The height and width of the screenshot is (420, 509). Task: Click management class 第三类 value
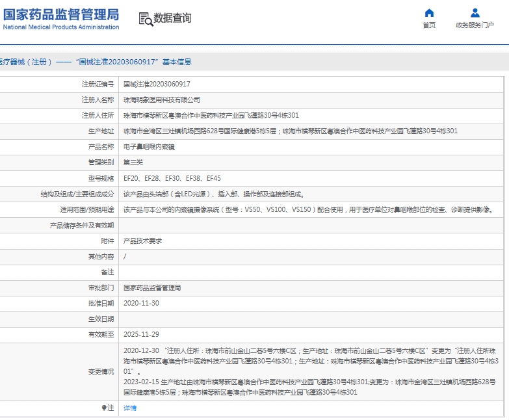[x=133, y=163]
